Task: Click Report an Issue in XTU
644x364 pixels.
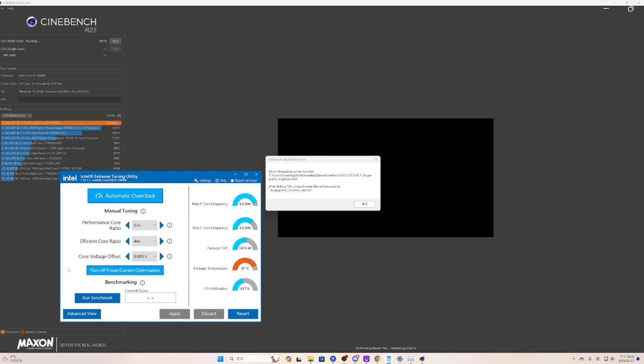Action: coord(244,180)
